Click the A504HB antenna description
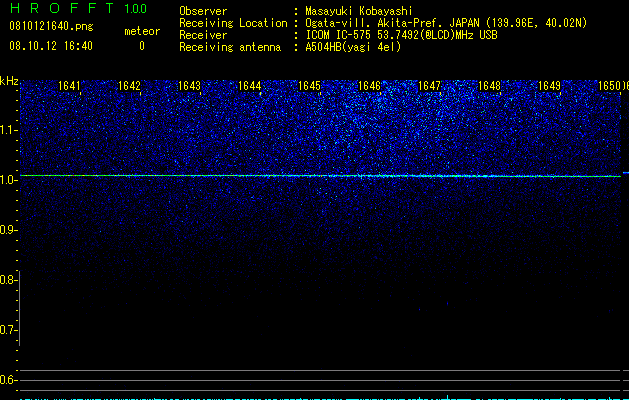629x400 pixels. (353, 47)
